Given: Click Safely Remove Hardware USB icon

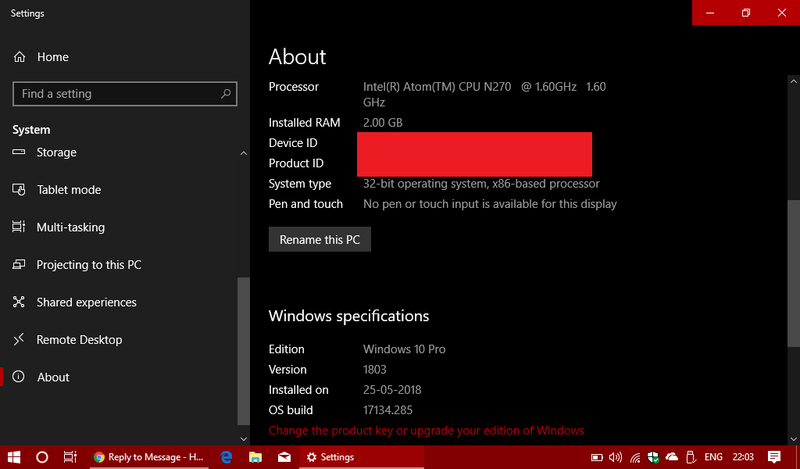Looking at the screenshot, I should (x=690, y=457).
